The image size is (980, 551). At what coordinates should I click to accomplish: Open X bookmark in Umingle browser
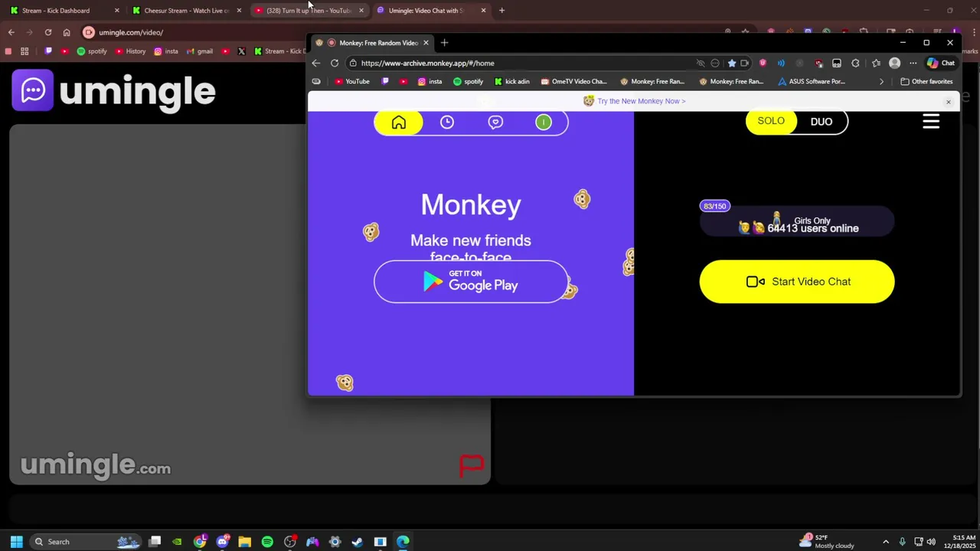pyautogui.click(x=241, y=51)
